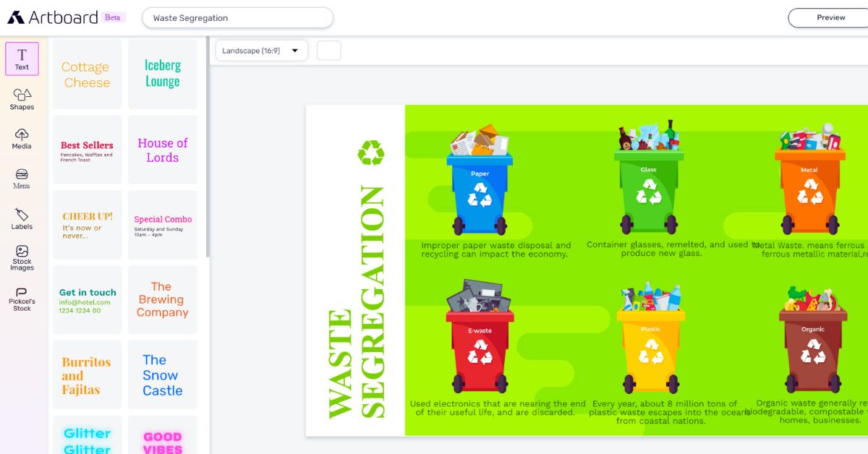Edit the Waste Segregation title field
Viewport: 868px width, 454px height.
click(x=237, y=18)
